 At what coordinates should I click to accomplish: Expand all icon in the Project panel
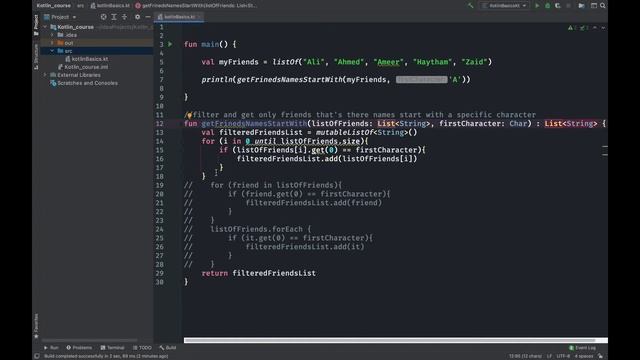coord(114,17)
